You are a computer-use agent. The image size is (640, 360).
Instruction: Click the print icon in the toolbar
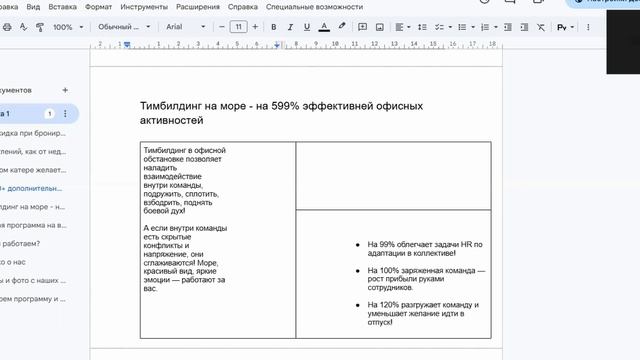pos(7,27)
